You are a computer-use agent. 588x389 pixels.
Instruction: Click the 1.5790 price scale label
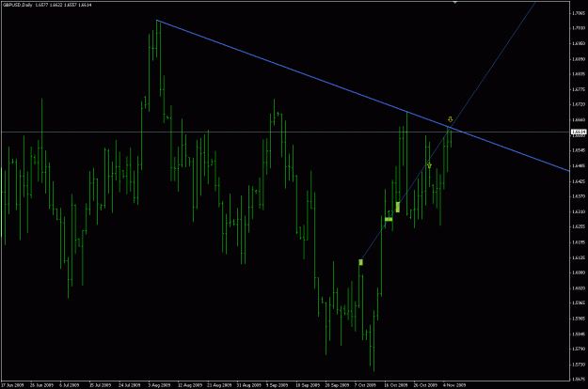tap(579, 349)
